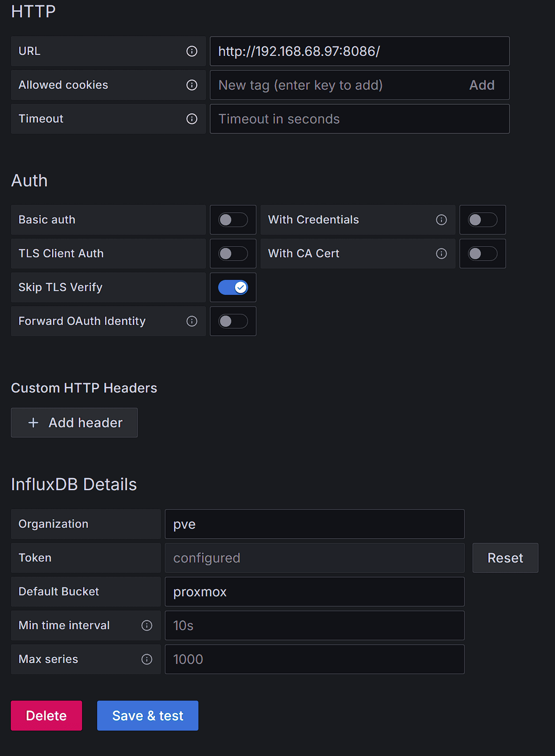Open the URL field info tooltip icon
Image resolution: width=555 pixels, height=756 pixels.
pos(192,51)
